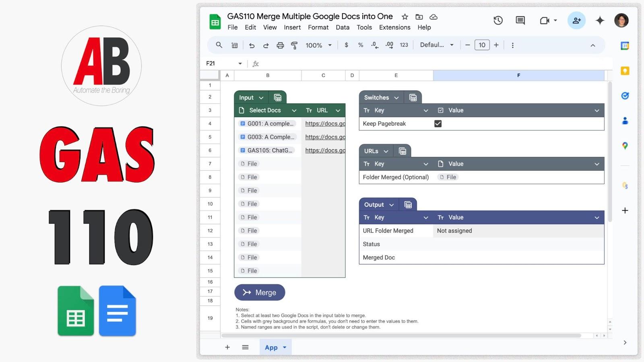
Task: Format as currency dollar sign
Action: coord(346,45)
